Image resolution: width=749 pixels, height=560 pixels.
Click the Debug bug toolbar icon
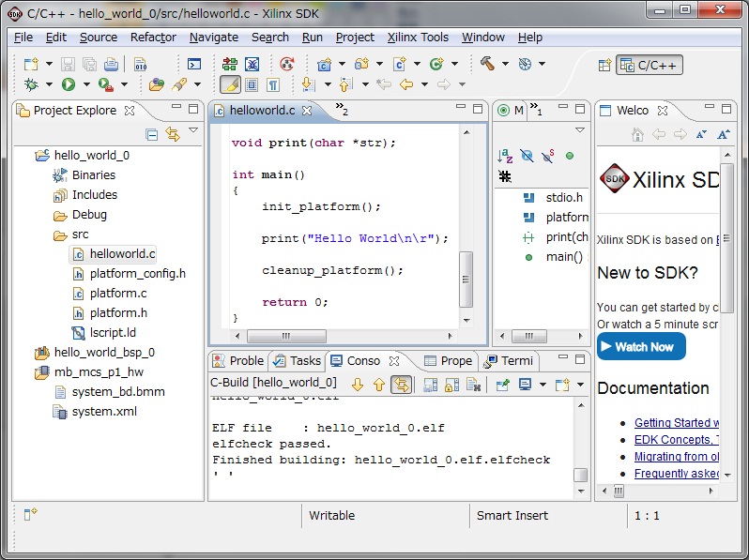click(x=31, y=84)
